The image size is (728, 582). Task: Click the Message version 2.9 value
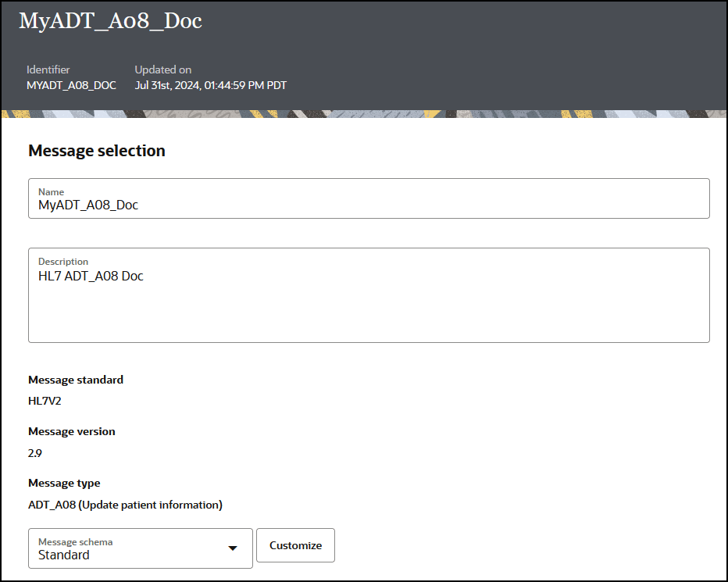coord(35,453)
